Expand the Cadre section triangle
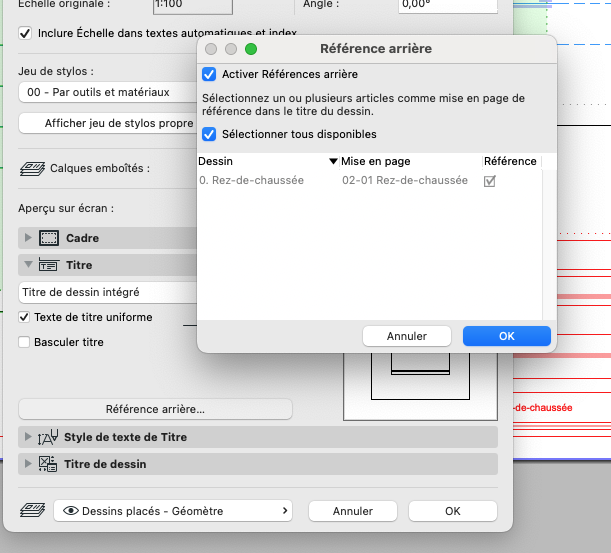Viewport: 611px width, 553px height. tap(28, 237)
